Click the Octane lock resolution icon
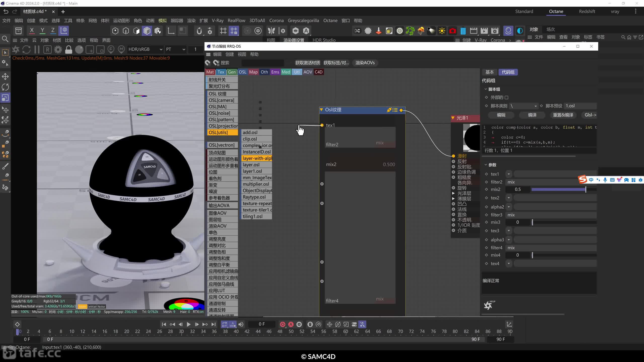644x362 pixels. coord(68,50)
